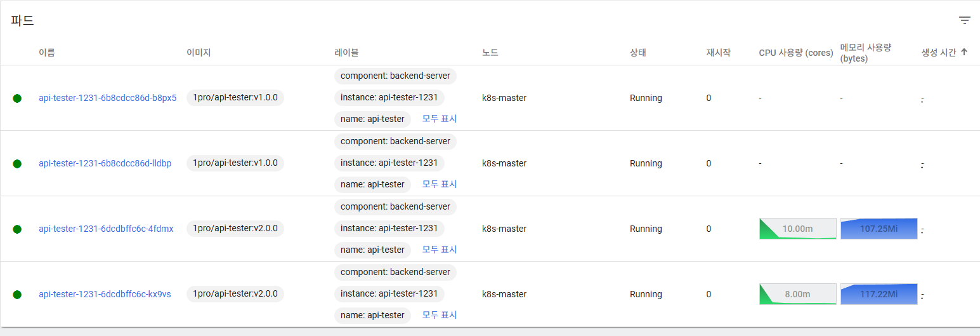Image resolution: width=980 pixels, height=336 pixels.
Task: Show all labels for the kx9vs pod
Action: 440,315
